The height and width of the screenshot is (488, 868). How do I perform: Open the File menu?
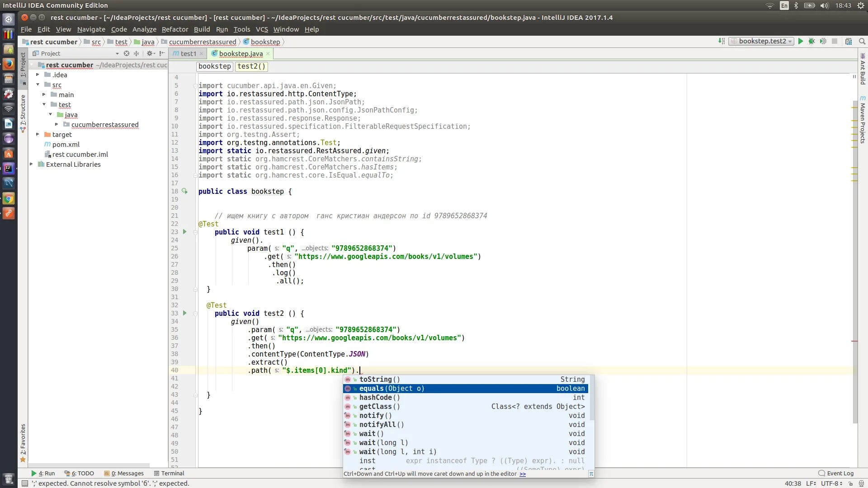(x=26, y=29)
